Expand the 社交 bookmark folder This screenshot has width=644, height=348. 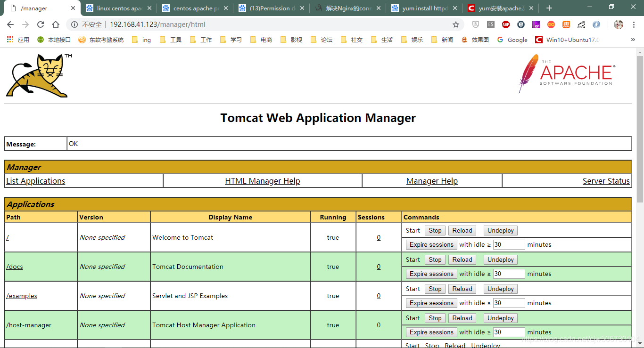coord(352,40)
